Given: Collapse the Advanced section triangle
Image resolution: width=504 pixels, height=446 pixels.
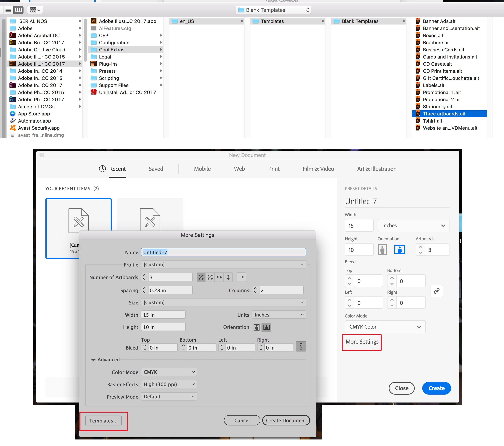Looking at the screenshot, I should (93, 360).
